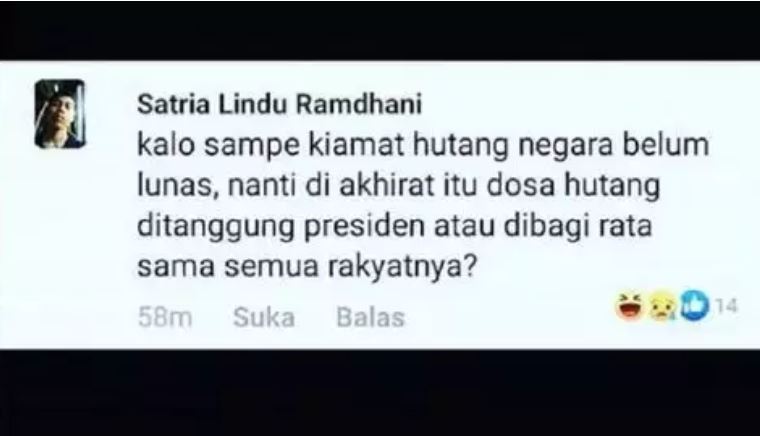The image size is (760, 436).
Task: Click the blue thumbs-up Like reaction icon
Action: click(695, 306)
